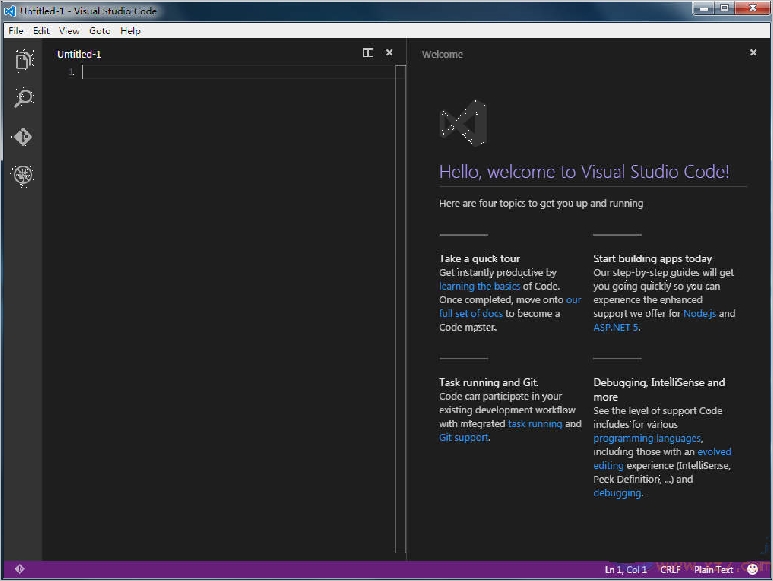Follow the Node.js link
Viewport: 773px width, 581px height.
[699, 313]
